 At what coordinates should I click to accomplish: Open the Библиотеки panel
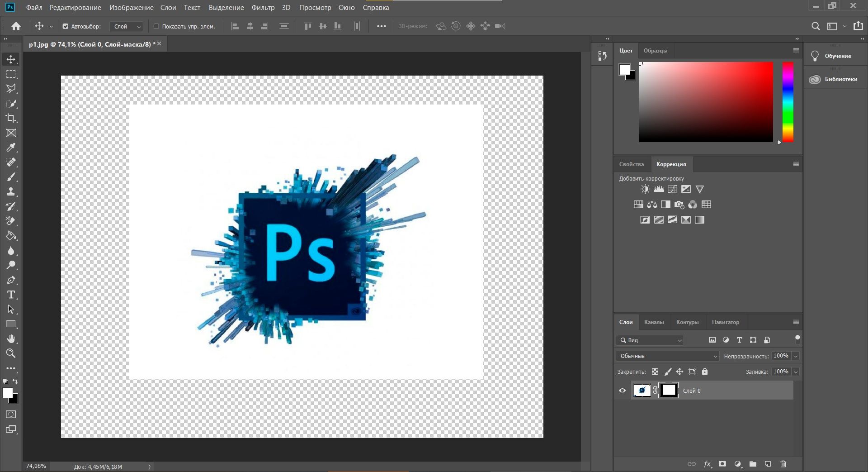pyautogui.click(x=835, y=79)
